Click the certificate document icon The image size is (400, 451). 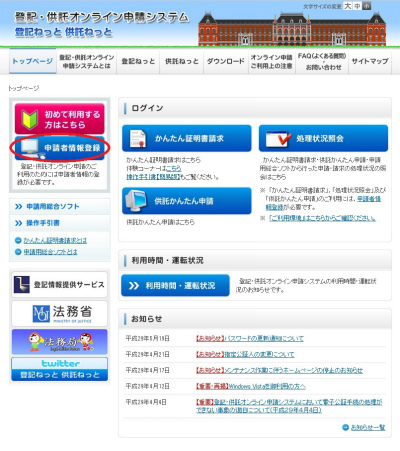click(x=138, y=138)
